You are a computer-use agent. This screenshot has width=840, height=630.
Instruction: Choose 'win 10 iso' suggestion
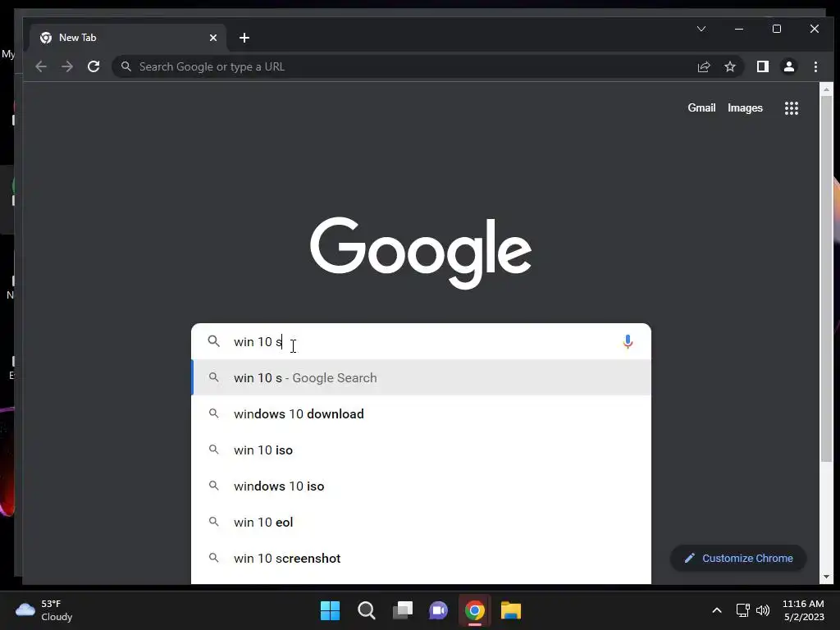point(421,450)
